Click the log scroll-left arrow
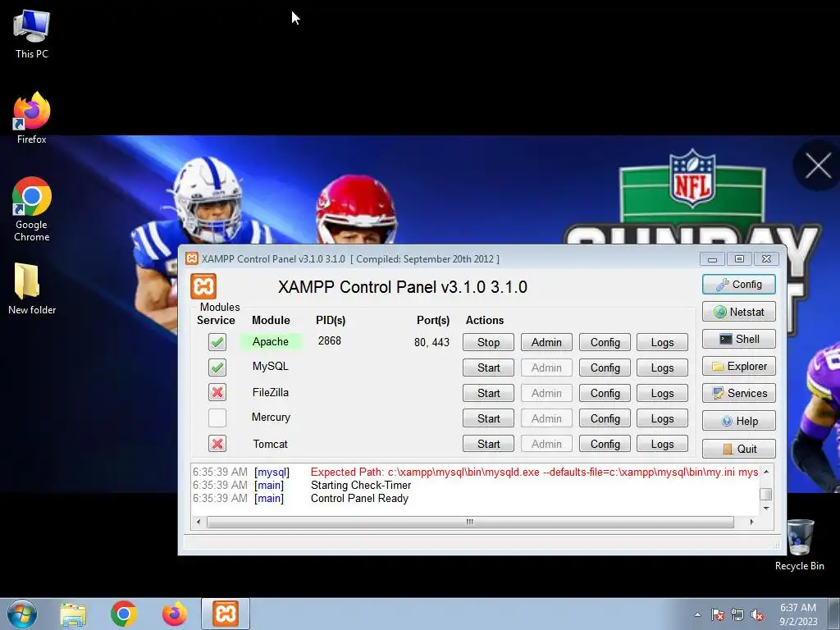This screenshot has height=630, width=840. 199,522
